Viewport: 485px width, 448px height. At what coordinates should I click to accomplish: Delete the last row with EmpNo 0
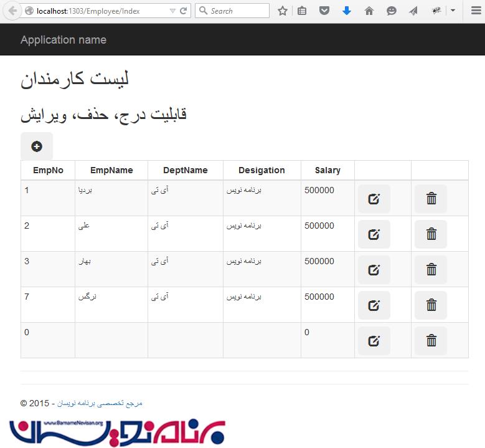click(431, 341)
